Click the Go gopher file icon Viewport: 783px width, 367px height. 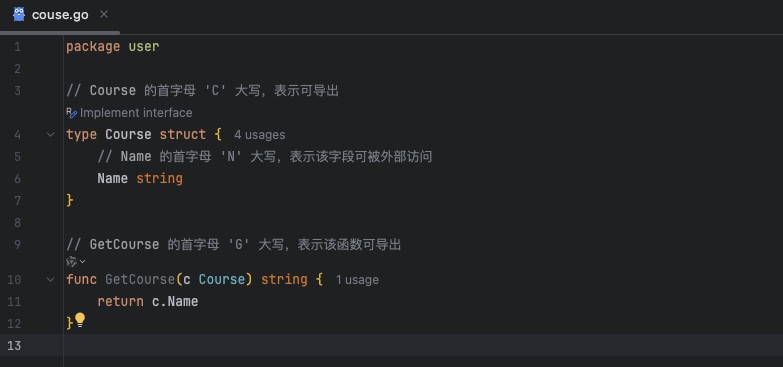19,14
